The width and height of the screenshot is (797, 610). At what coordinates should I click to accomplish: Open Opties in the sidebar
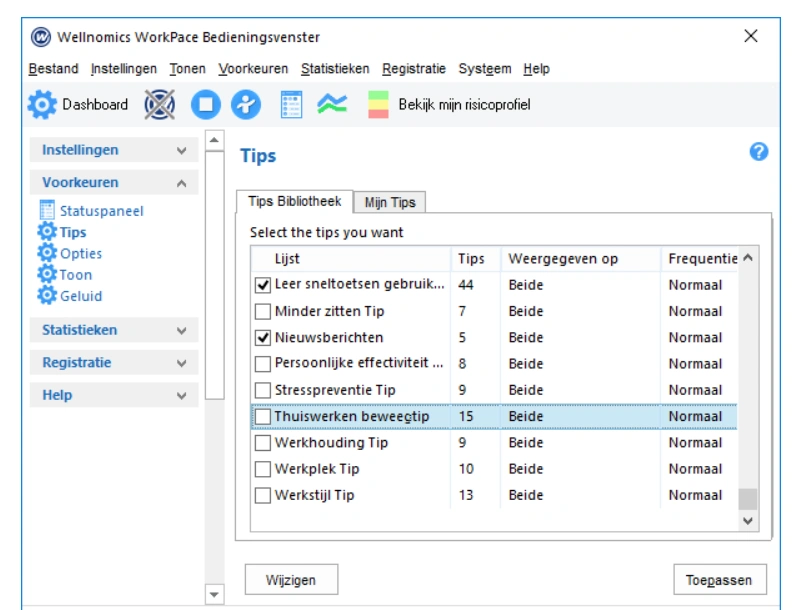[x=81, y=253]
